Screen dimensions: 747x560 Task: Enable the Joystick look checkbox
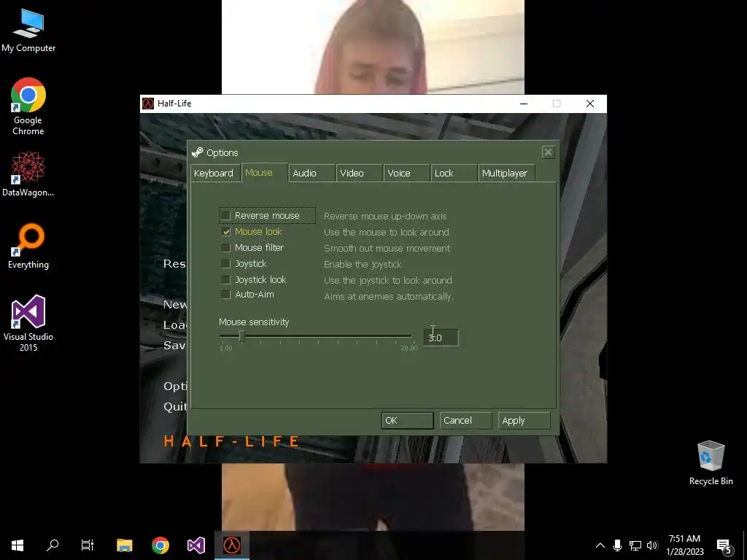[x=226, y=279]
